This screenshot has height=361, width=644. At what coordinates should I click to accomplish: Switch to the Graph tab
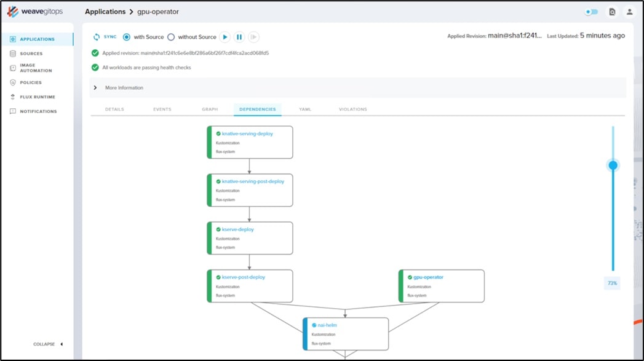point(210,109)
